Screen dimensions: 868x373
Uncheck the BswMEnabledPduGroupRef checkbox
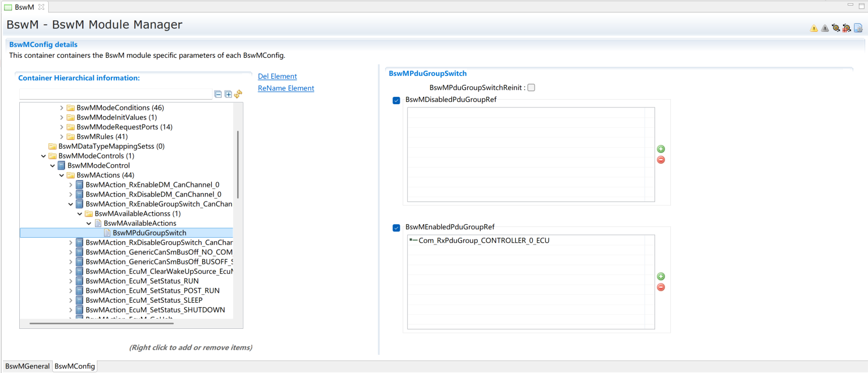[396, 228]
